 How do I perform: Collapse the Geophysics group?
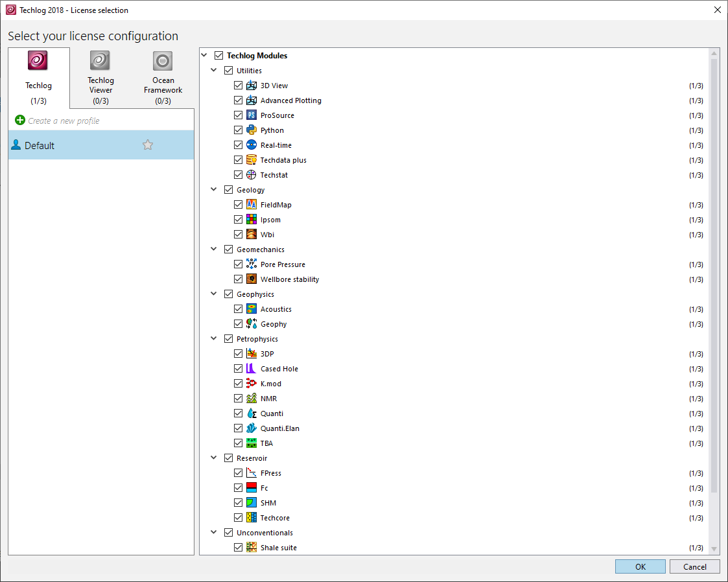pyautogui.click(x=213, y=294)
